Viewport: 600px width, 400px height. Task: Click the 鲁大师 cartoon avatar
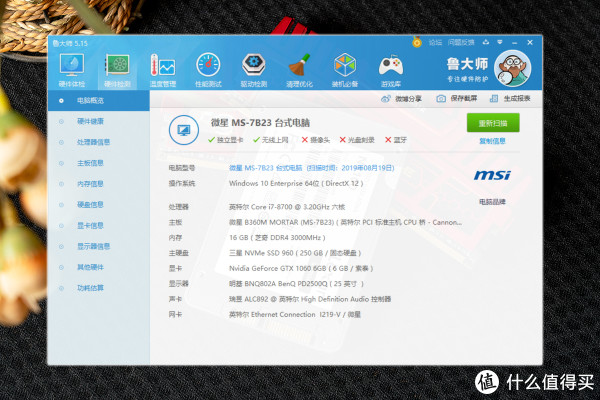pyautogui.click(x=512, y=69)
